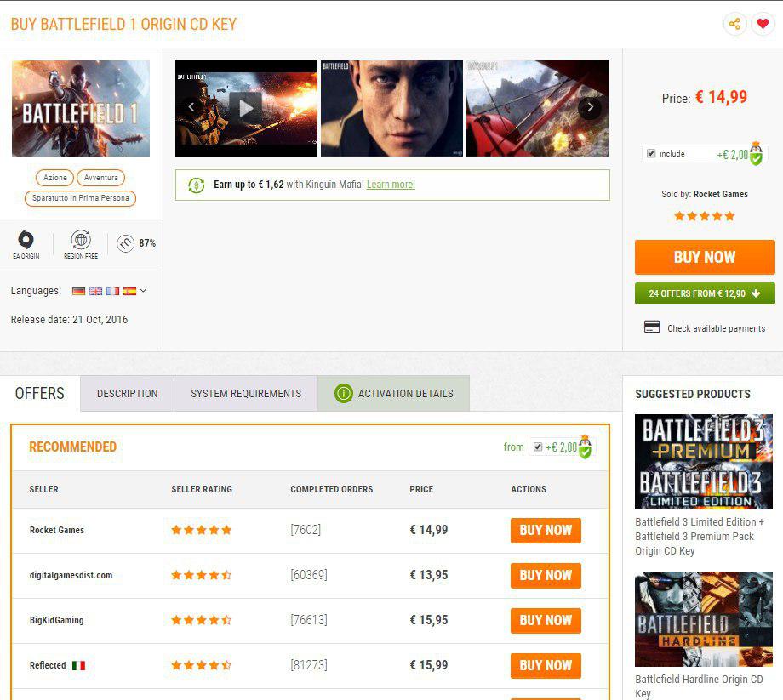Uncheck include buyer protection near price
Image resolution: width=783 pixels, height=700 pixels.
click(651, 153)
